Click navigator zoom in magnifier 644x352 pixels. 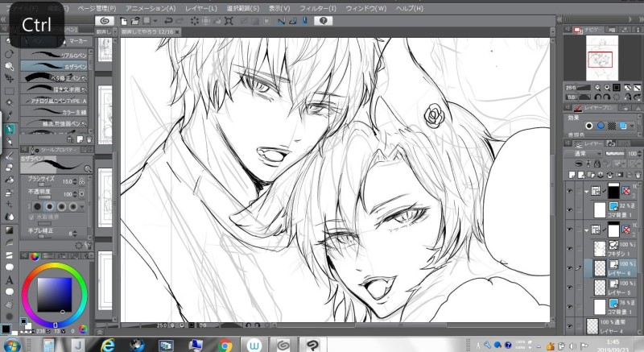pyautogui.click(x=607, y=88)
